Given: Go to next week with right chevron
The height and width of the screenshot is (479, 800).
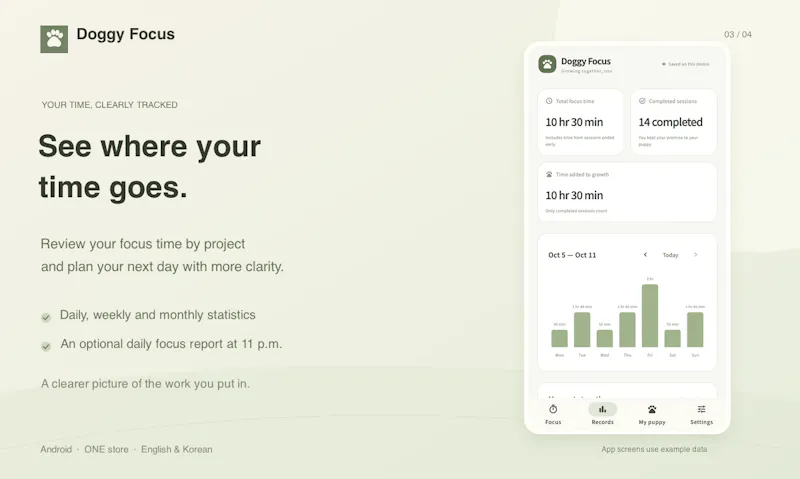Looking at the screenshot, I should (x=695, y=255).
